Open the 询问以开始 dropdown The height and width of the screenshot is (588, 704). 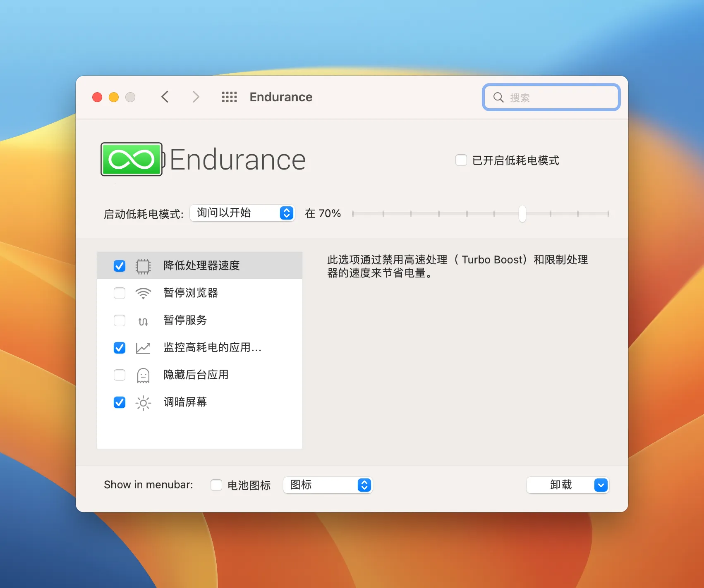click(x=242, y=213)
